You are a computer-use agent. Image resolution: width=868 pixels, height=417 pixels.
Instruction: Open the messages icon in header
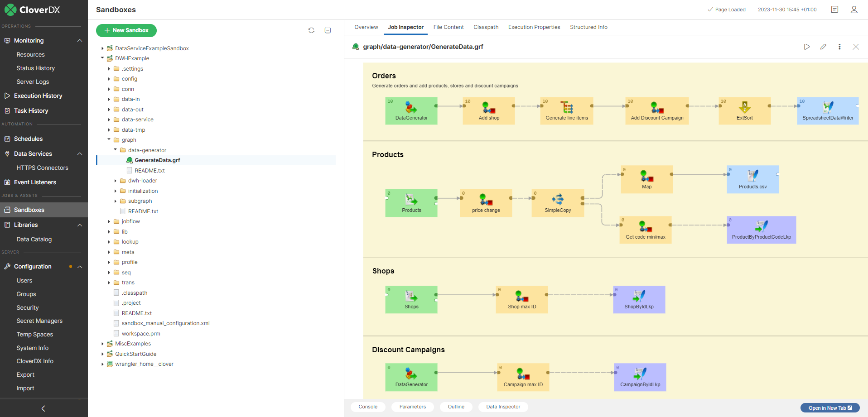pyautogui.click(x=834, y=10)
